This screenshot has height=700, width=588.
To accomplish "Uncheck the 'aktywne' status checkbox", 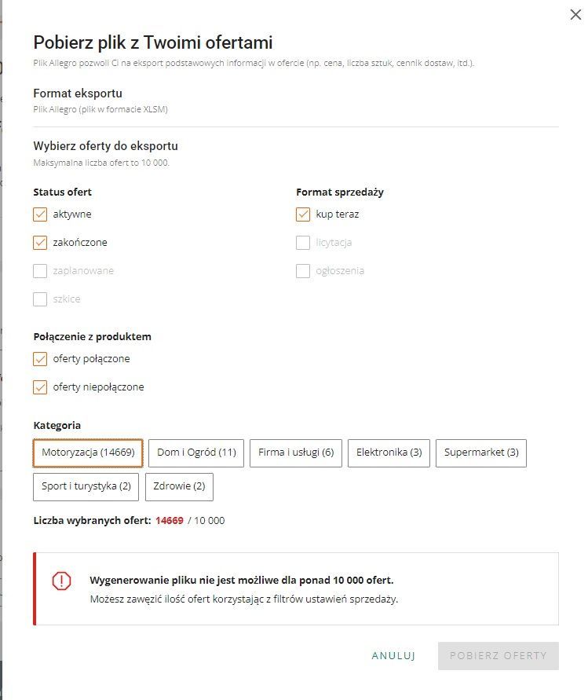I will (x=41, y=214).
